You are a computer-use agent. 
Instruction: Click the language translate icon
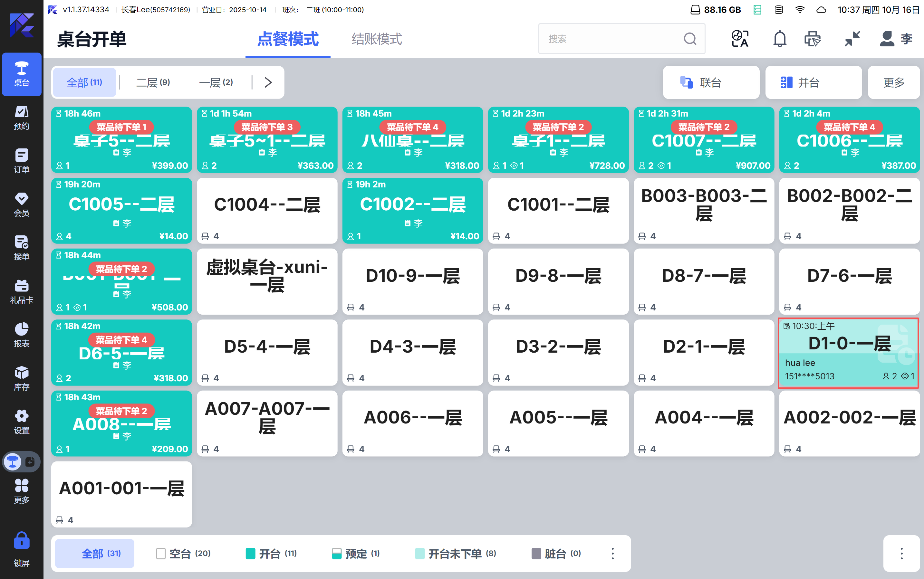pos(740,39)
